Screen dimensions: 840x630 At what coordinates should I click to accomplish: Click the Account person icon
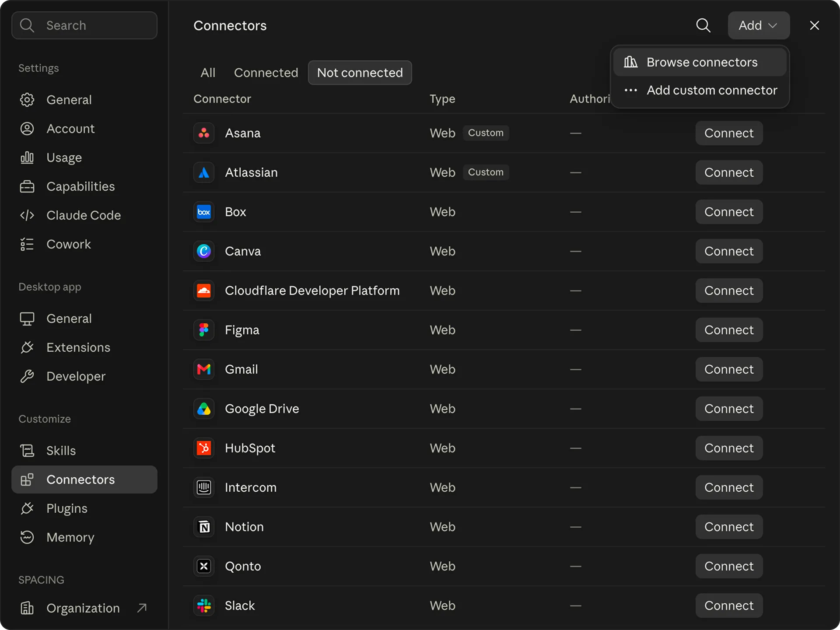tap(27, 129)
